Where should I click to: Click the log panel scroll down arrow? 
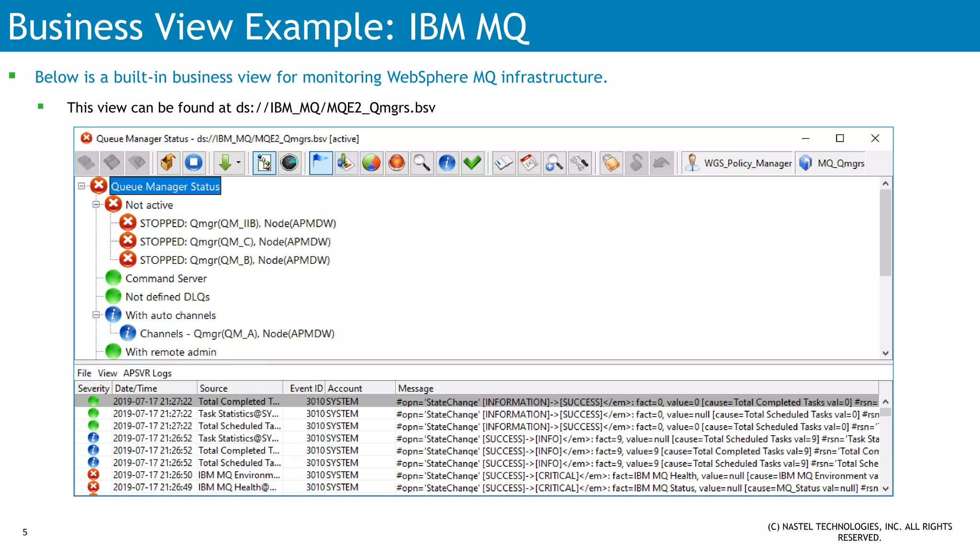(x=885, y=489)
